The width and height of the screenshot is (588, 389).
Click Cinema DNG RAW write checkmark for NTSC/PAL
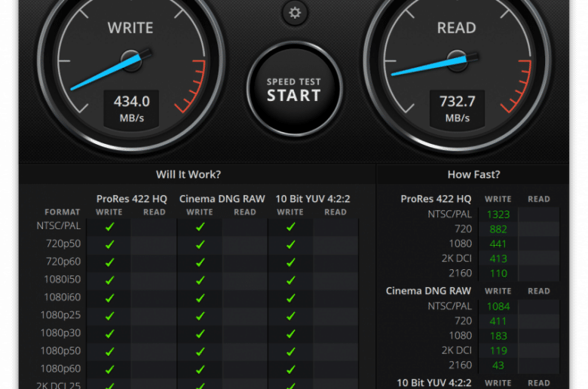(x=200, y=227)
